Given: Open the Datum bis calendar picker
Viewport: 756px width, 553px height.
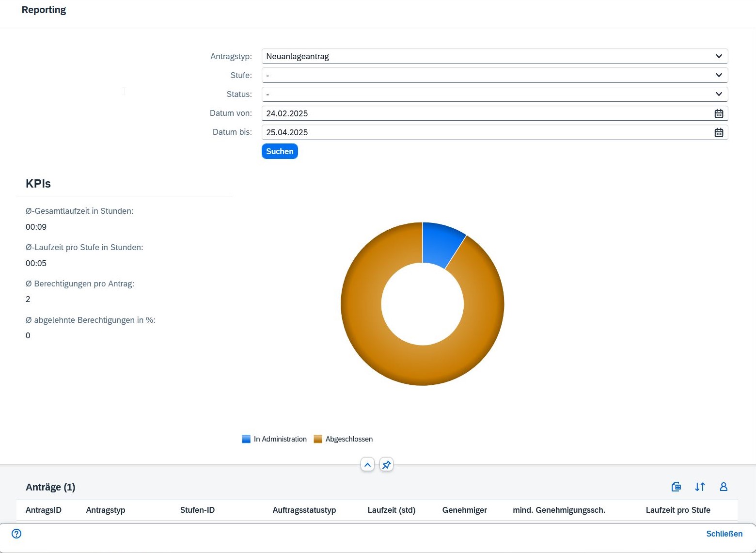Looking at the screenshot, I should [x=719, y=132].
